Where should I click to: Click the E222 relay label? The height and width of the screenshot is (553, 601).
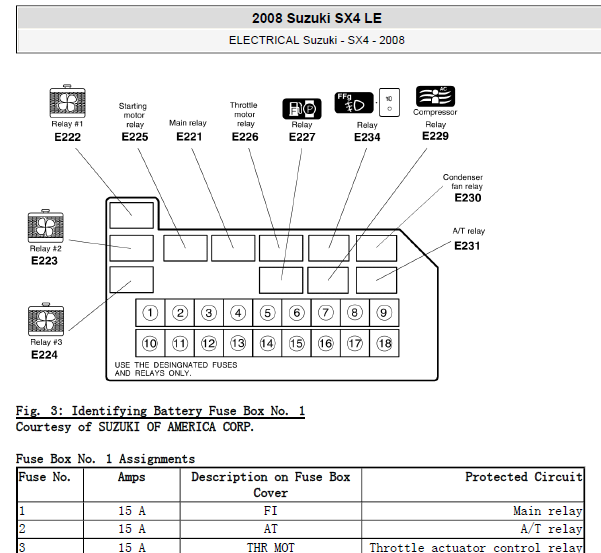point(67,137)
